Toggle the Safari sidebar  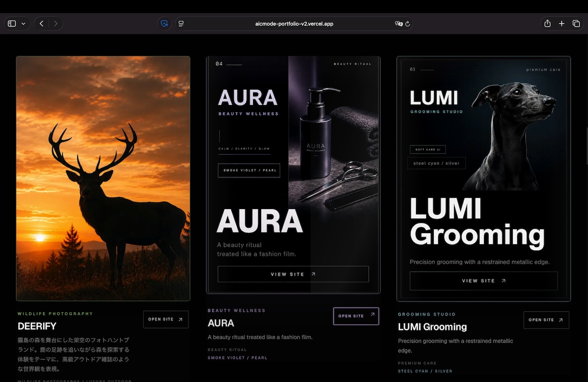tap(12, 24)
